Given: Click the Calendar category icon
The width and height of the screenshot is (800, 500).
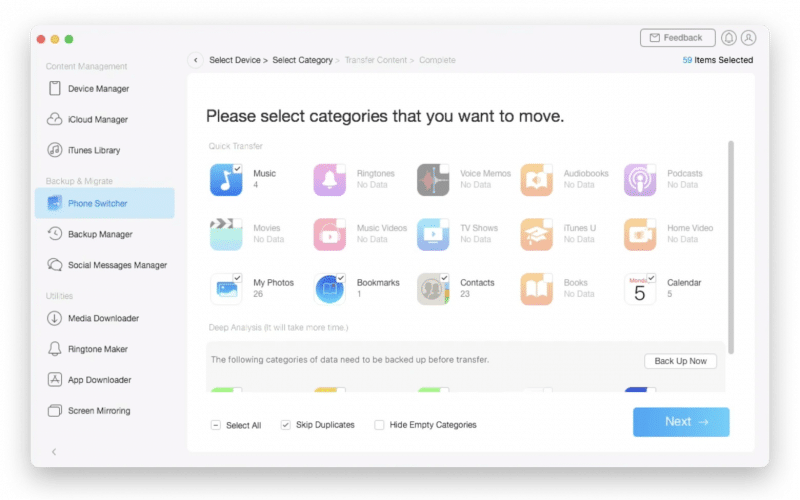Looking at the screenshot, I should pyautogui.click(x=640, y=289).
